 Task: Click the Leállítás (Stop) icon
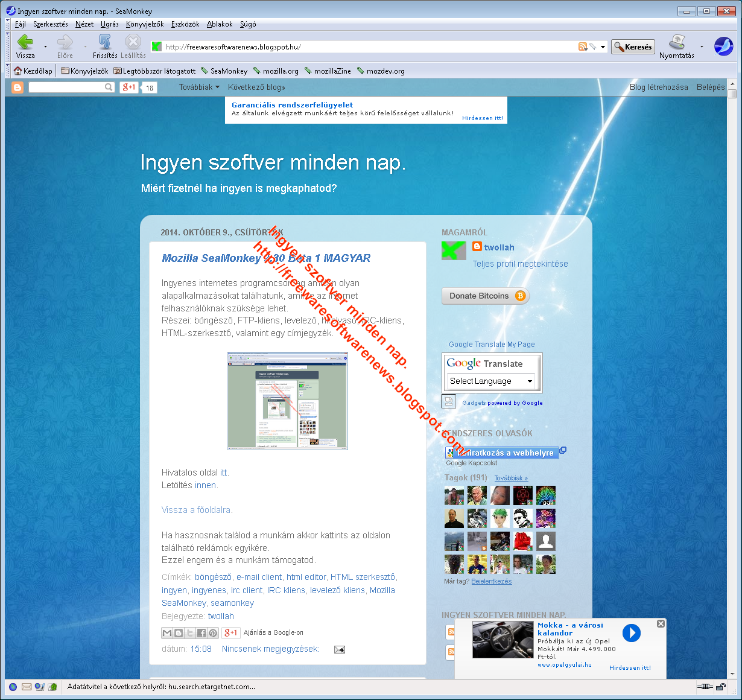tap(133, 42)
